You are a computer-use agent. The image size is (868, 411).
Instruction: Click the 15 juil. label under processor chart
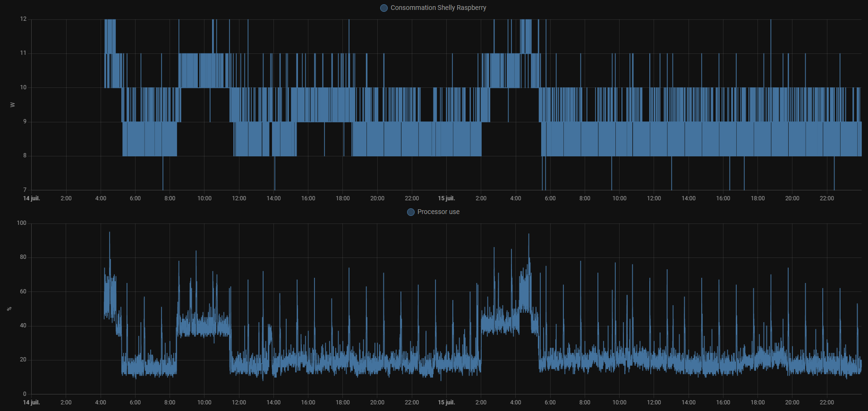point(446,402)
